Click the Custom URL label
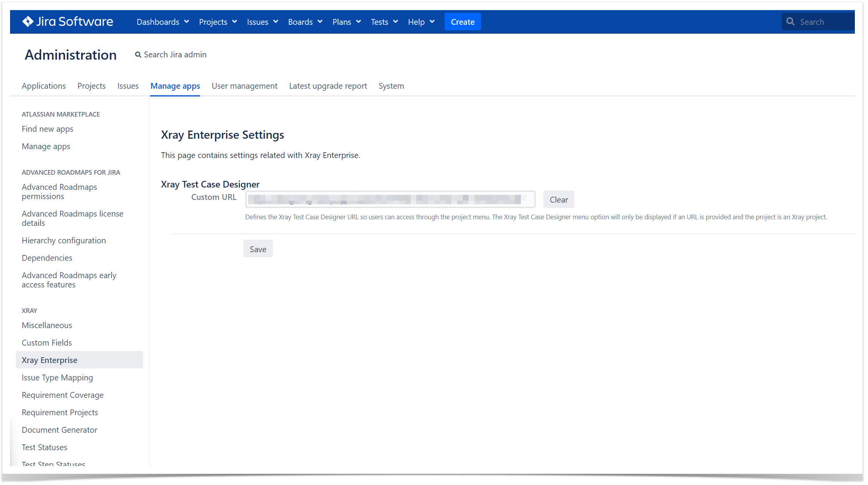 (214, 197)
